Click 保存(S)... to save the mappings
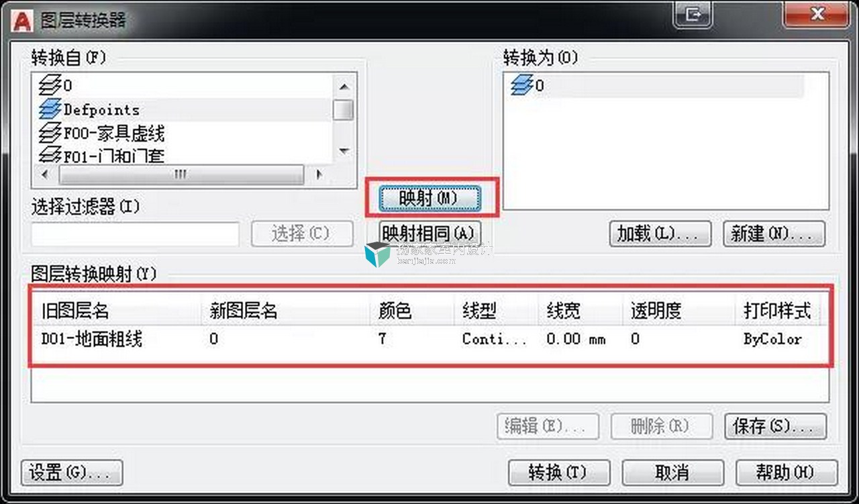The image size is (859, 504). 776,426
